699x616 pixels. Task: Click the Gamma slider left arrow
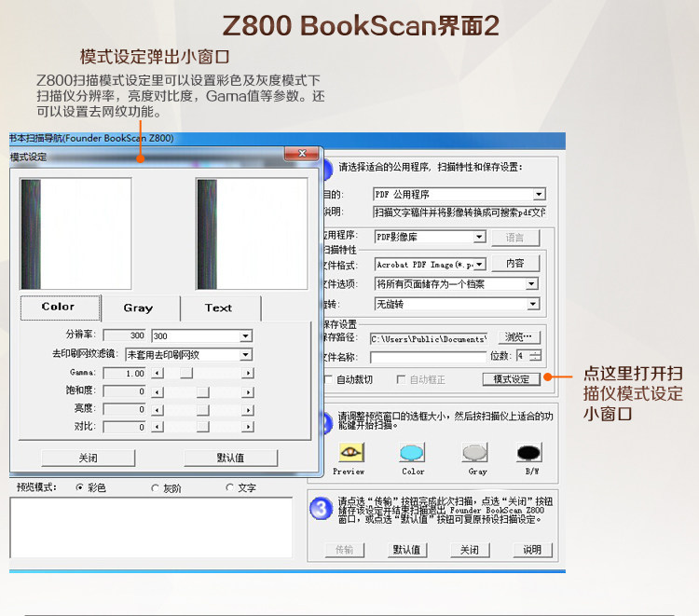tap(158, 373)
